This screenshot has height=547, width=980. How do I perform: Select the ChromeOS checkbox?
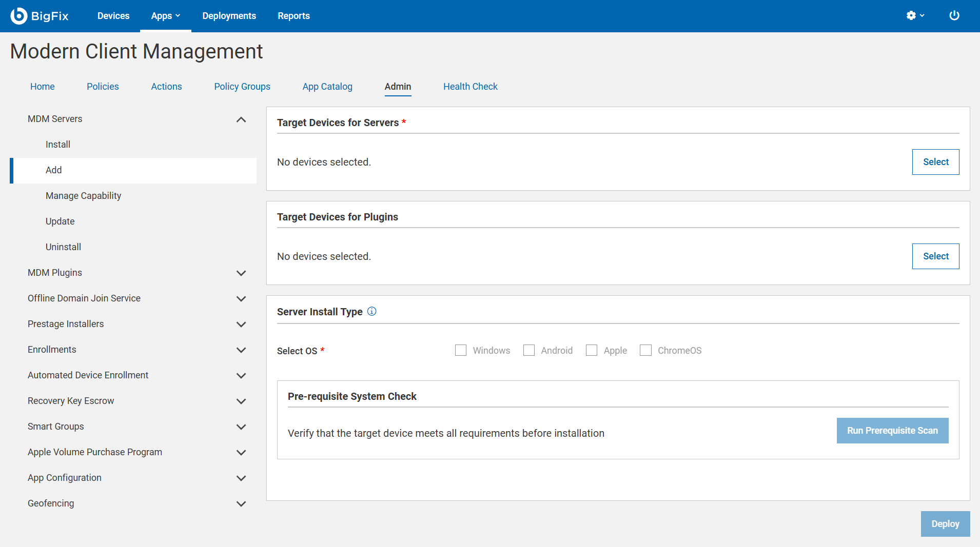pos(646,351)
